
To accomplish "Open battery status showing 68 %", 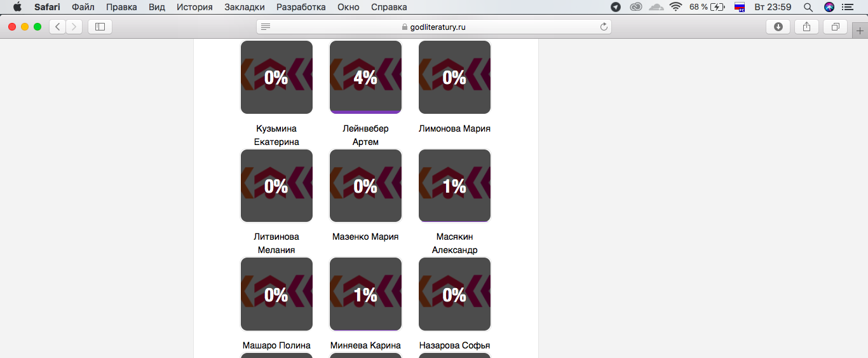I will coord(707,7).
